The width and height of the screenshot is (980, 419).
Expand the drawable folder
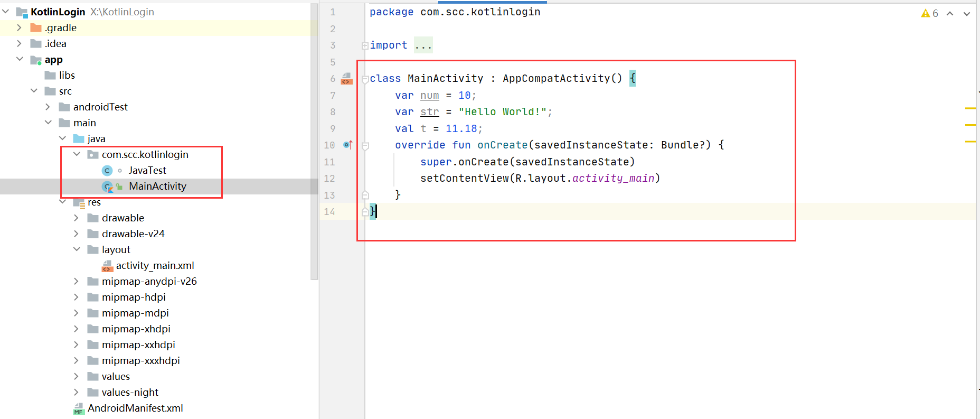(x=77, y=218)
